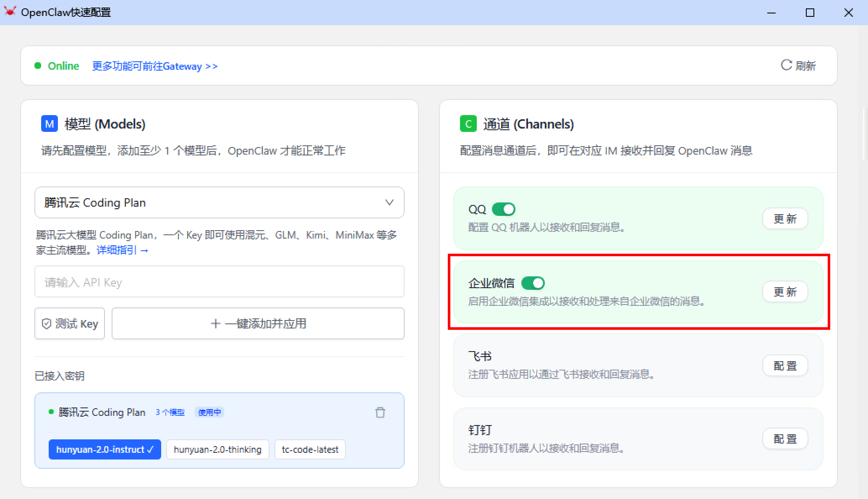Click the 请输入 API Key input field
This screenshot has height=499, width=868.
coord(219,282)
